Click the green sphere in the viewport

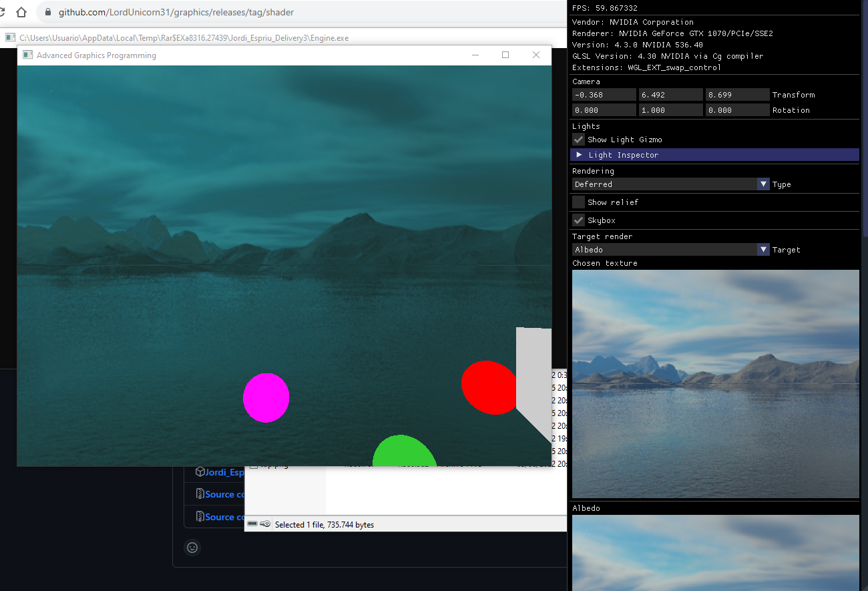404,451
